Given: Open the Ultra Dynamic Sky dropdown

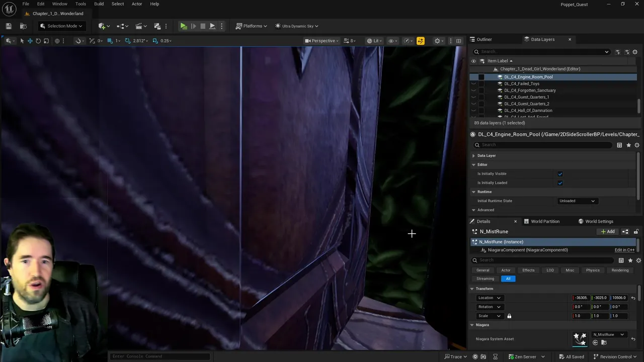Looking at the screenshot, I should coord(297,26).
